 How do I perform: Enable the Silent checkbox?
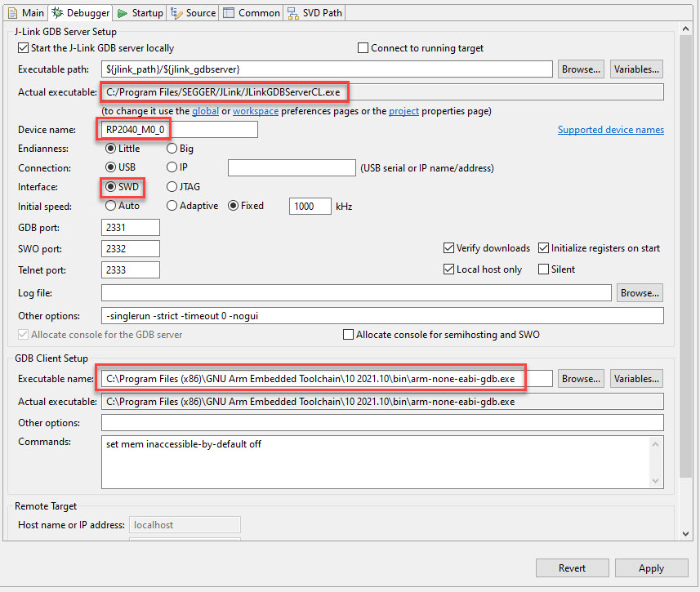[544, 269]
